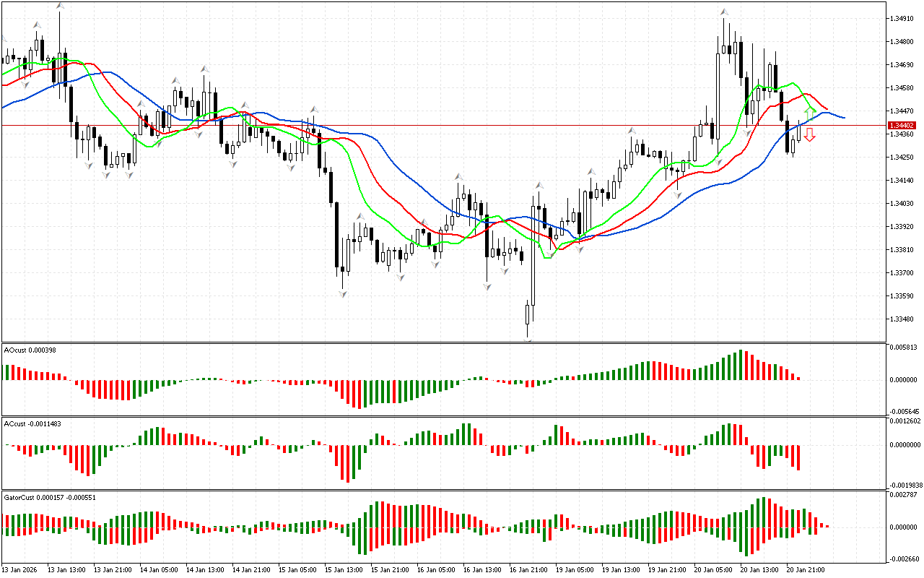Click the current price label 1.34402
This screenshot has height=578, width=924.
[902, 126]
